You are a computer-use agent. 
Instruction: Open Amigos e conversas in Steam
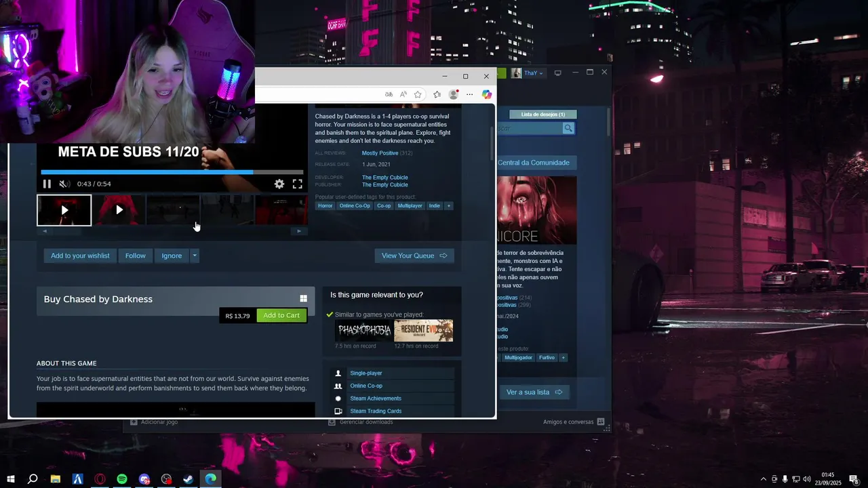574,422
